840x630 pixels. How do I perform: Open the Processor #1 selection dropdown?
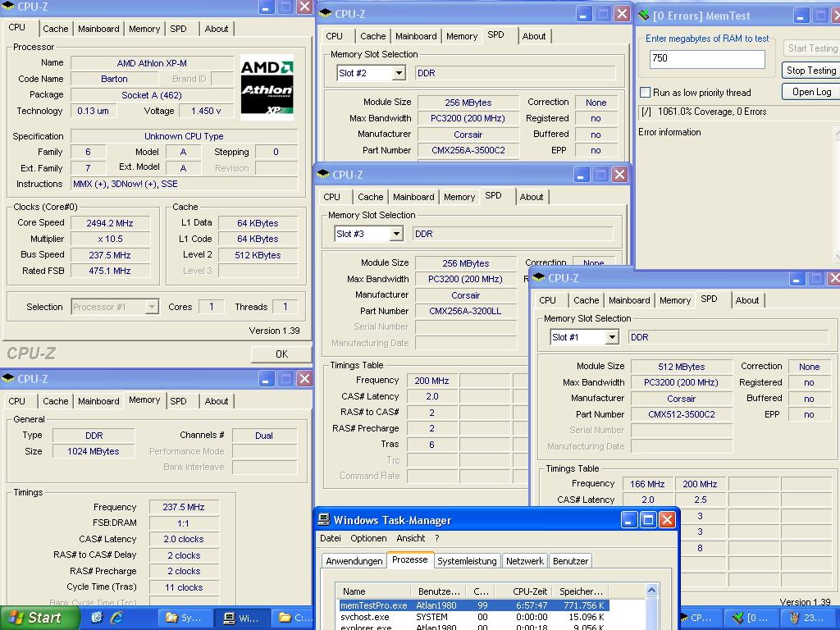(152, 307)
